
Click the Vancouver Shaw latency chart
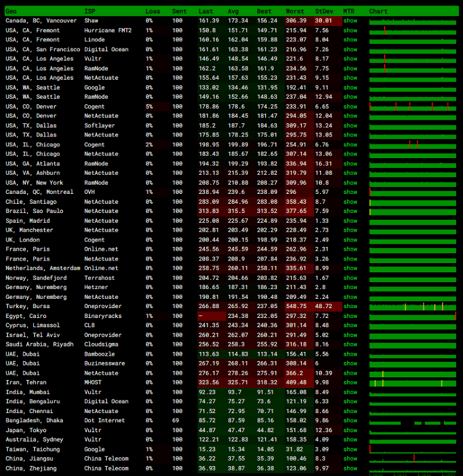[412, 21]
